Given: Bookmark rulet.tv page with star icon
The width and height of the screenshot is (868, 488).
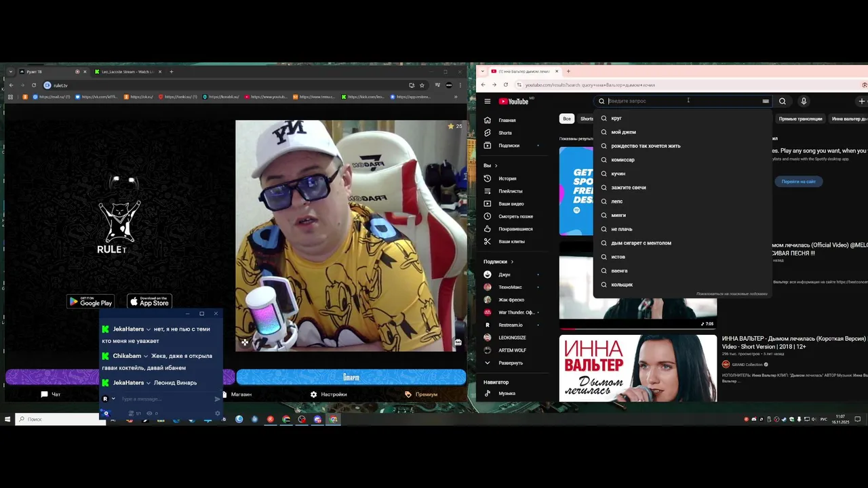Looking at the screenshot, I should click(422, 85).
